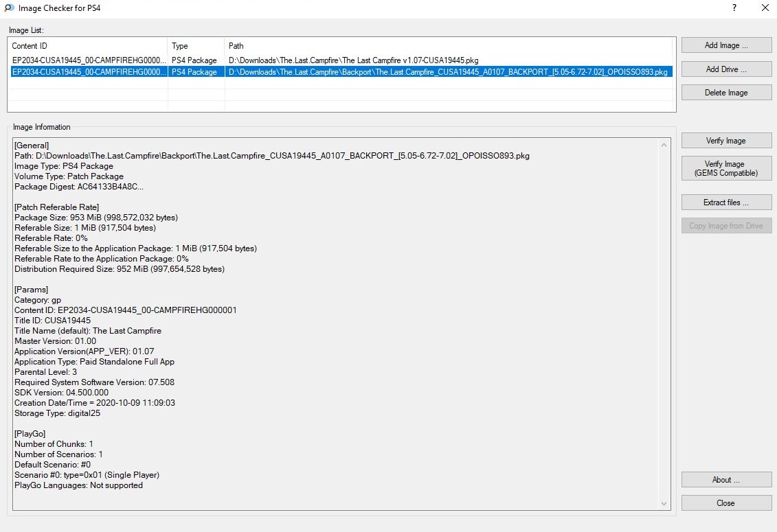Click the Scenario #0: type=0x01 (Single Player) line
The width and height of the screenshot is (777, 532).
[x=87, y=475]
